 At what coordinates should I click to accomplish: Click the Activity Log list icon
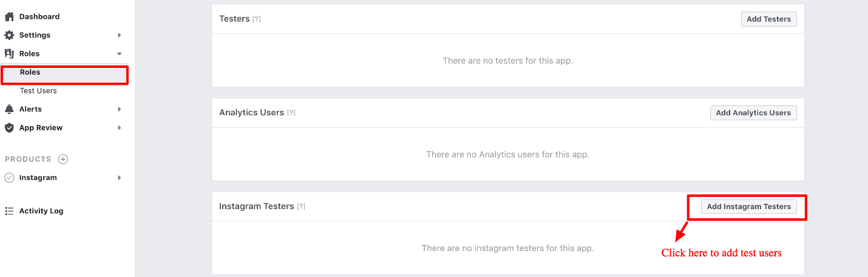(9, 211)
